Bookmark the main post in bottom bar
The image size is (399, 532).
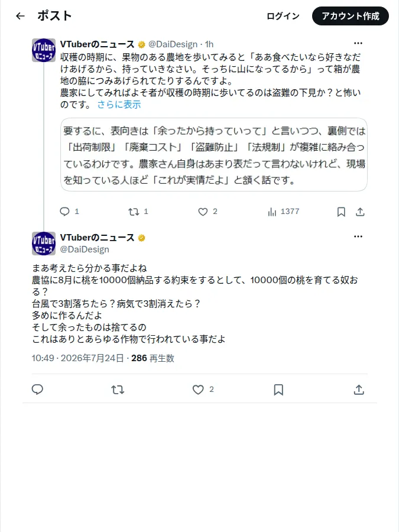[278, 390]
